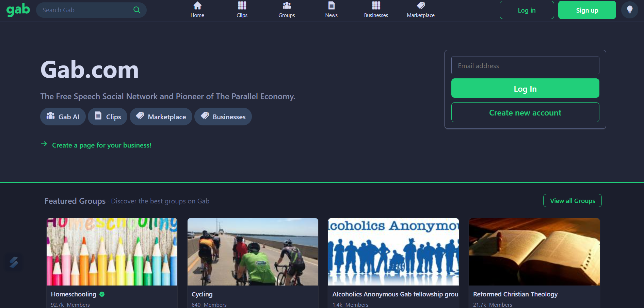This screenshot has width=644, height=308.
Task: Open View all Groups
Action: (x=573, y=201)
